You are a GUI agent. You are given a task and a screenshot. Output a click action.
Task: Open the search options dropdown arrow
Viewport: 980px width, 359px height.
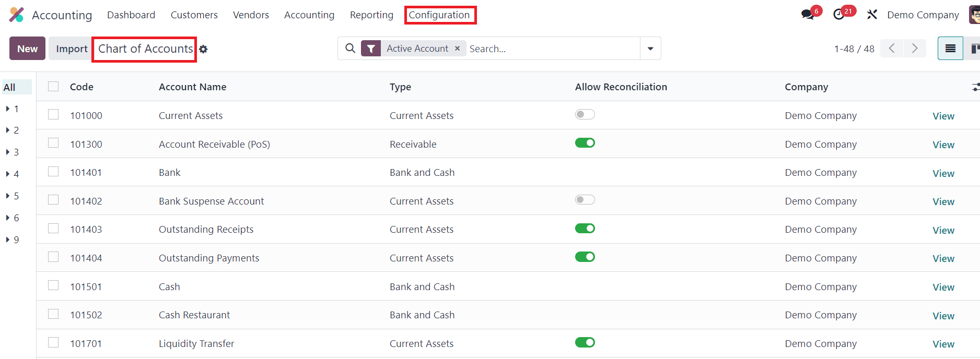click(x=650, y=49)
